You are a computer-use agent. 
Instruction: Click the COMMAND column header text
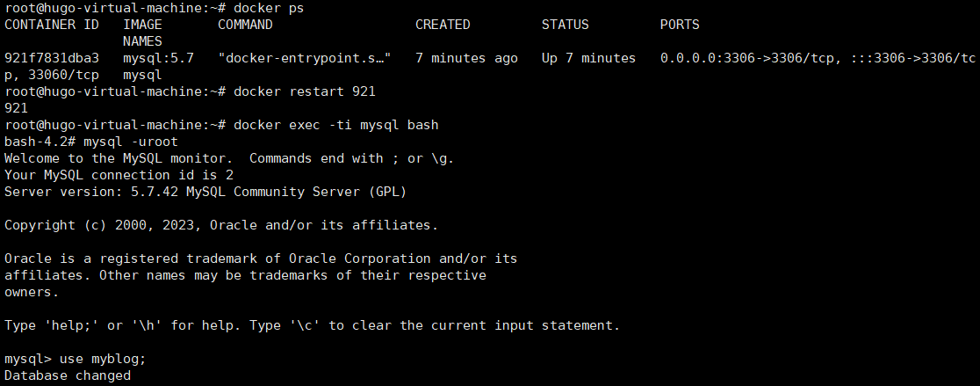[245, 25]
